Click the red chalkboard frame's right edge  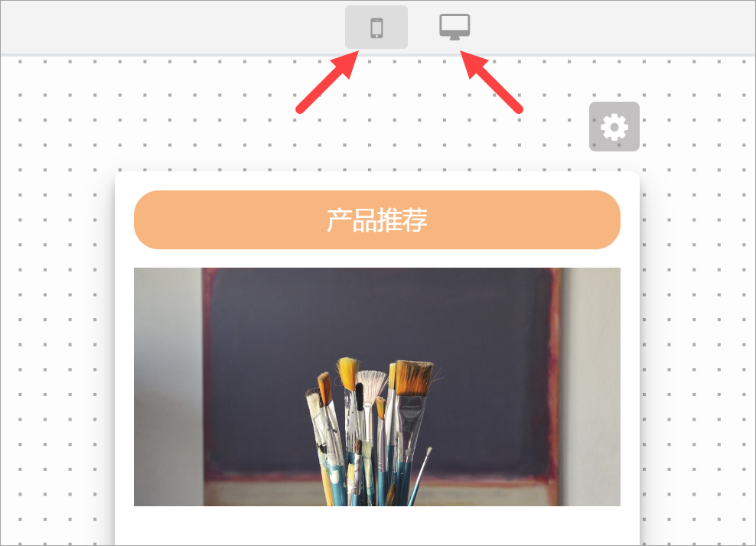click(x=556, y=376)
